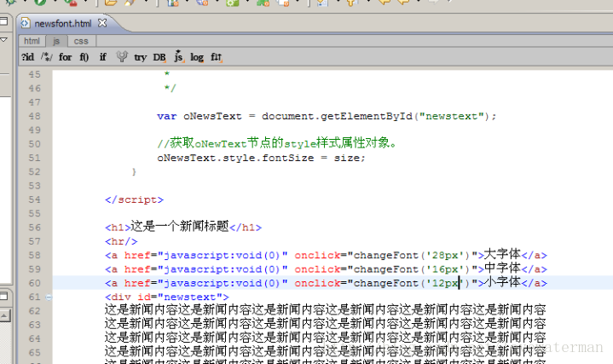Image resolution: width=613 pixels, height=364 pixels.
Task: Click the closing brace on line 52
Action: click(134, 171)
